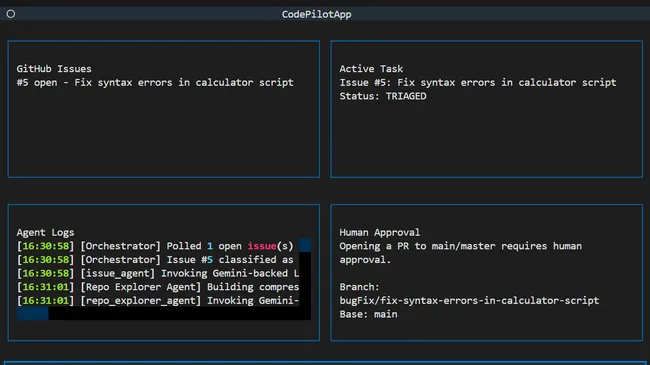The image size is (650, 365).
Task: Select the repo_explorer_agent 'Invoking Gemini-' log line
Action: pyautogui.click(x=158, y=301)
